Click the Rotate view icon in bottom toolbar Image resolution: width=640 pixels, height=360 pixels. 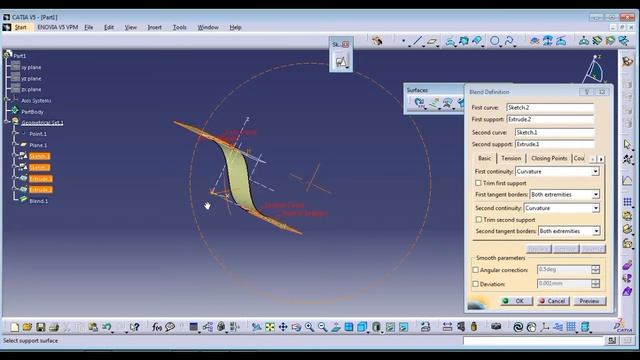296,327
